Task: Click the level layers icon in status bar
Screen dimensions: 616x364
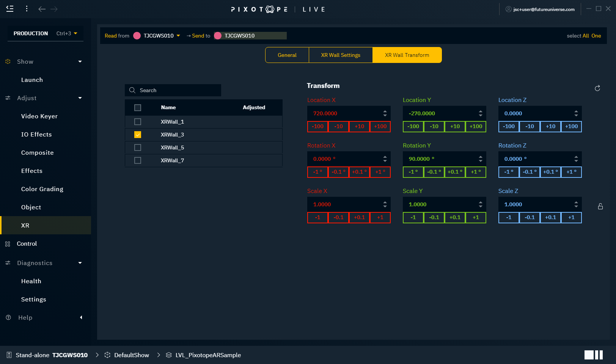Action: pyautogui.click(x=169, y=355)
